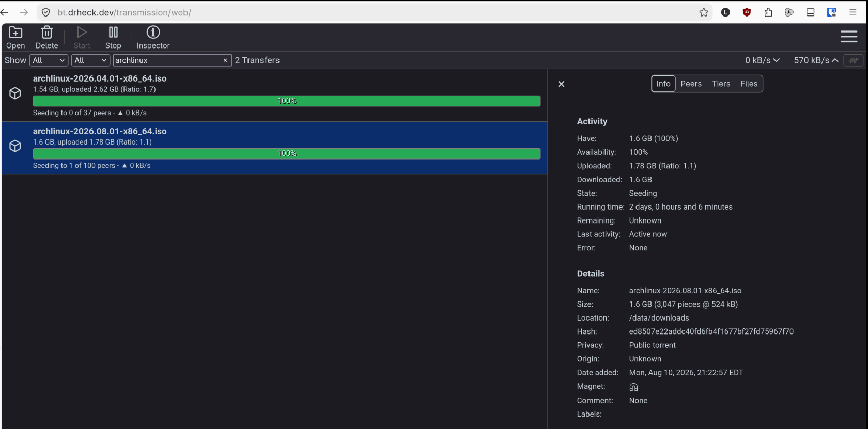Toggle turtle speed-limit mode

point(854,60)
